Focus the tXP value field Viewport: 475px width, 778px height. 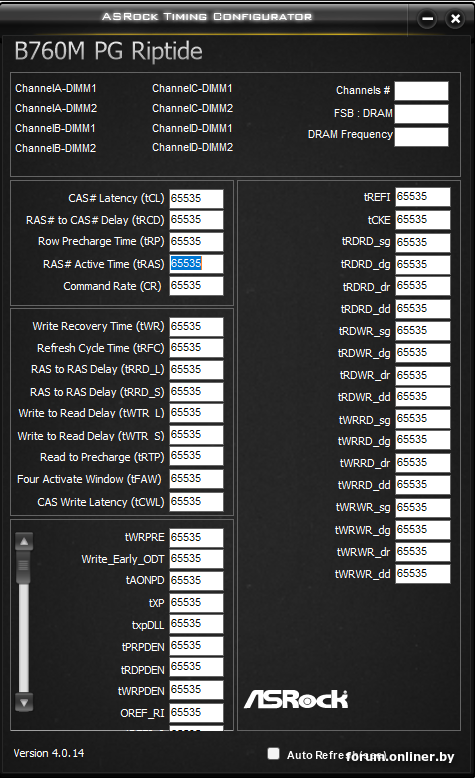tap(196, 603)
